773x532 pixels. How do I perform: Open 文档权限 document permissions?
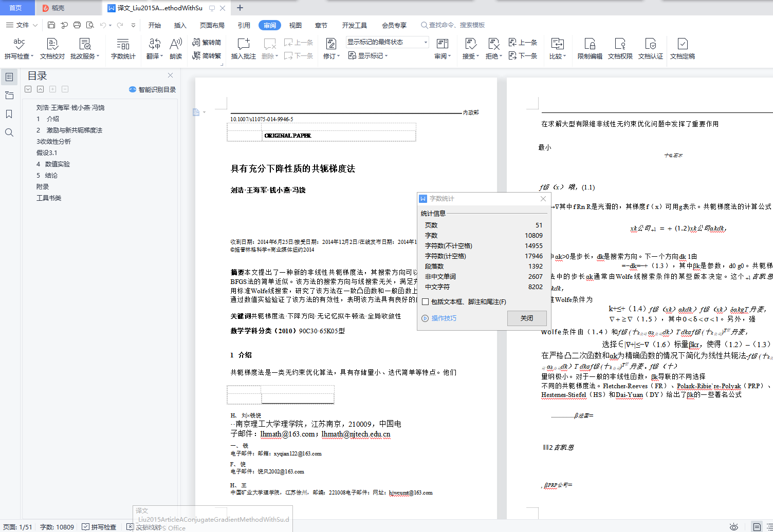click(620, 49)
